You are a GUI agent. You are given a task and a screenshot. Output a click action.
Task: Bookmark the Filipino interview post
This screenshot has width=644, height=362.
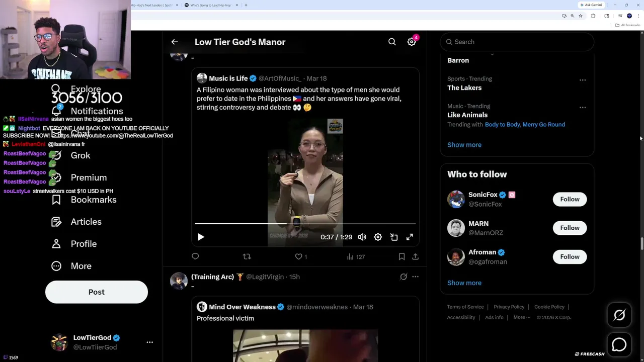point(401,256)
